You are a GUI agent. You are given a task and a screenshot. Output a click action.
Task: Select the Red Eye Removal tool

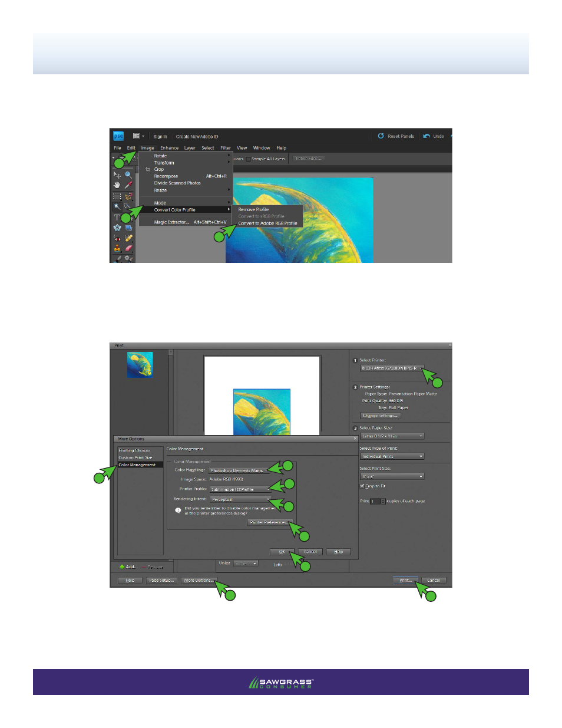(x=117, y=238)
